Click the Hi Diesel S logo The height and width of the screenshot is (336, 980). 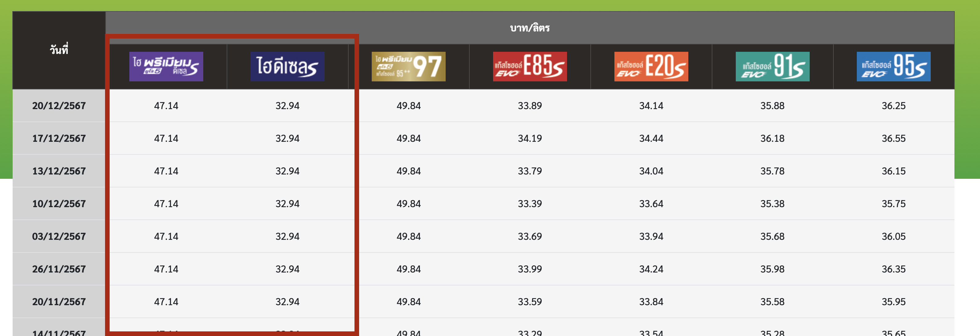287,66
